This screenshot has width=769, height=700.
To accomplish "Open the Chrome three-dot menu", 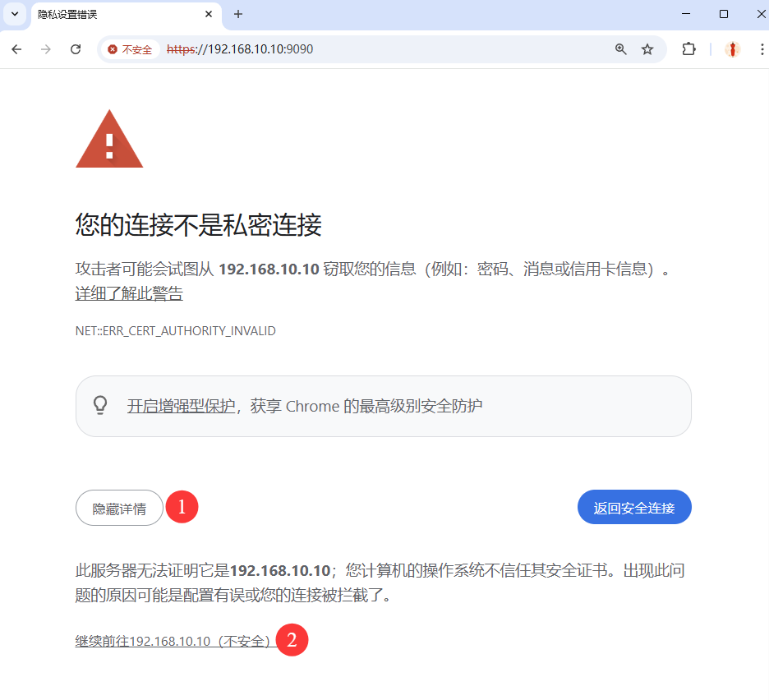I will point(762,49).
